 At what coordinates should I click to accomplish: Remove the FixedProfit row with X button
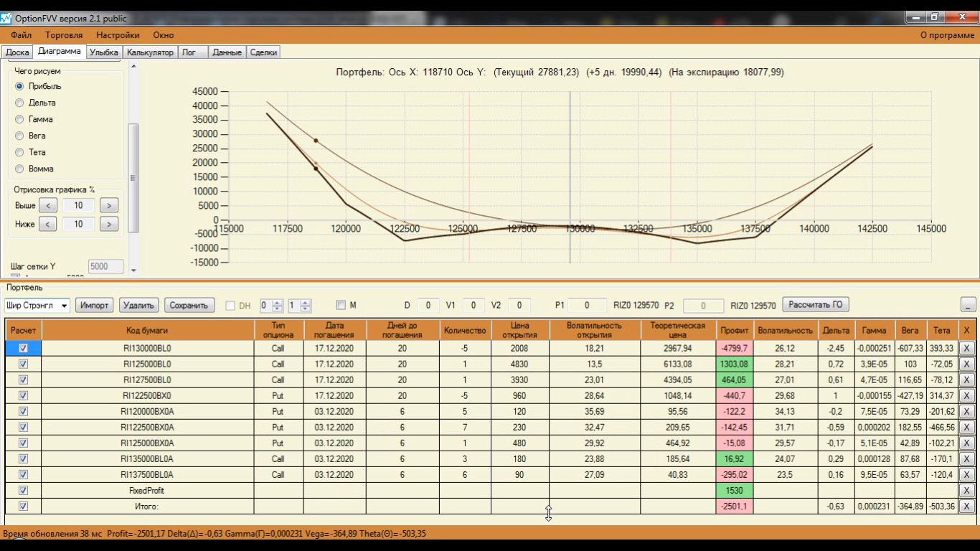tap(966, 490)
